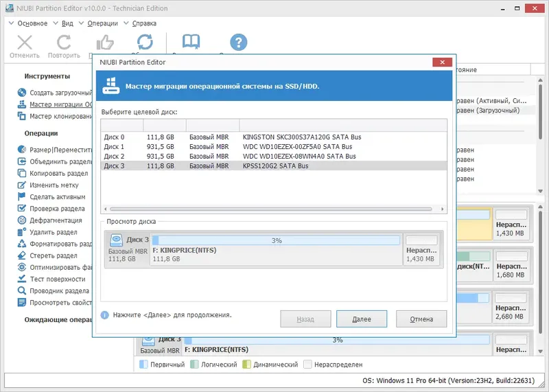549x392 pixels.
Task: Open the Вид menu
Action: click(67, 23)
